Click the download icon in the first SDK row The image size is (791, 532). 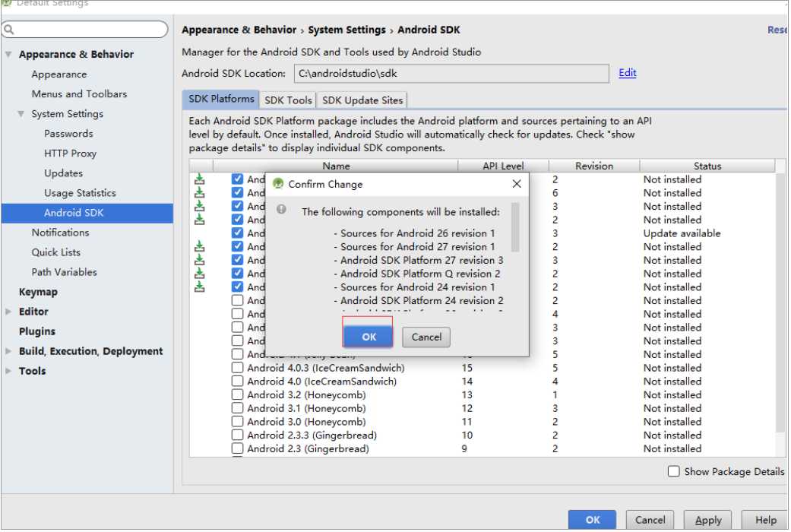[x=200, y=179]
